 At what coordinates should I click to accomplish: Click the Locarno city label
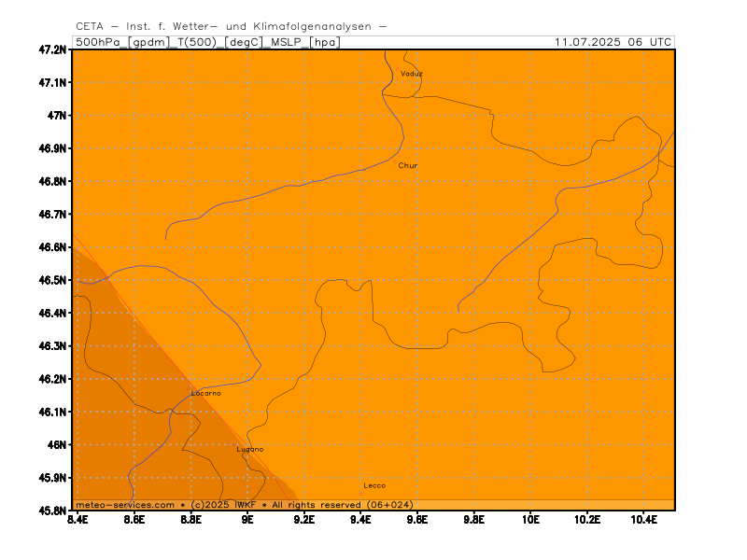[x=205, y=393]
